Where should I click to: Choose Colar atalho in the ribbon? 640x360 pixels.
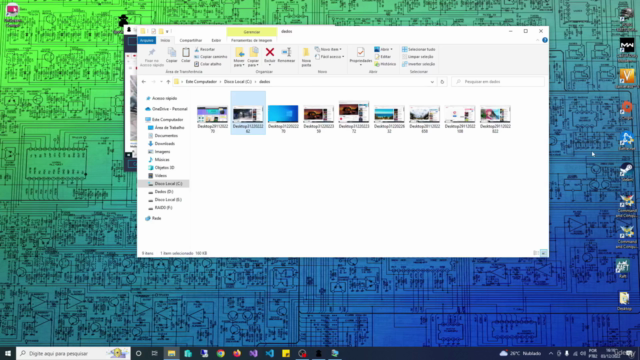[208, 64]
